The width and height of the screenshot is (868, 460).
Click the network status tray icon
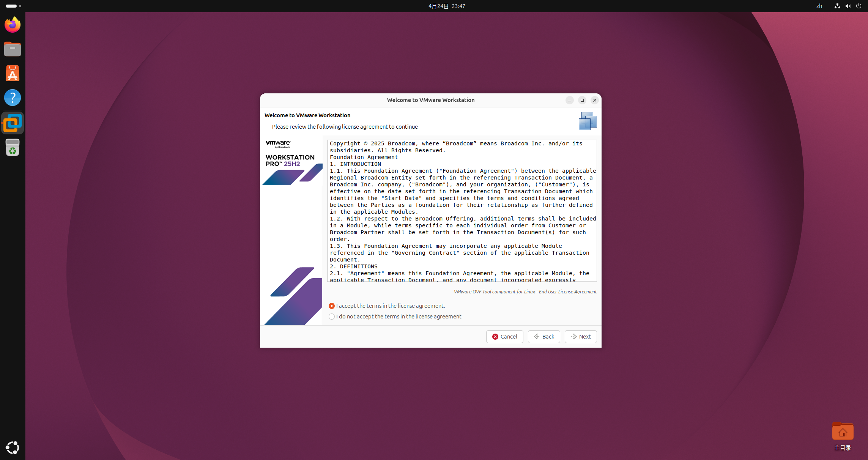[x=837, y=6]
